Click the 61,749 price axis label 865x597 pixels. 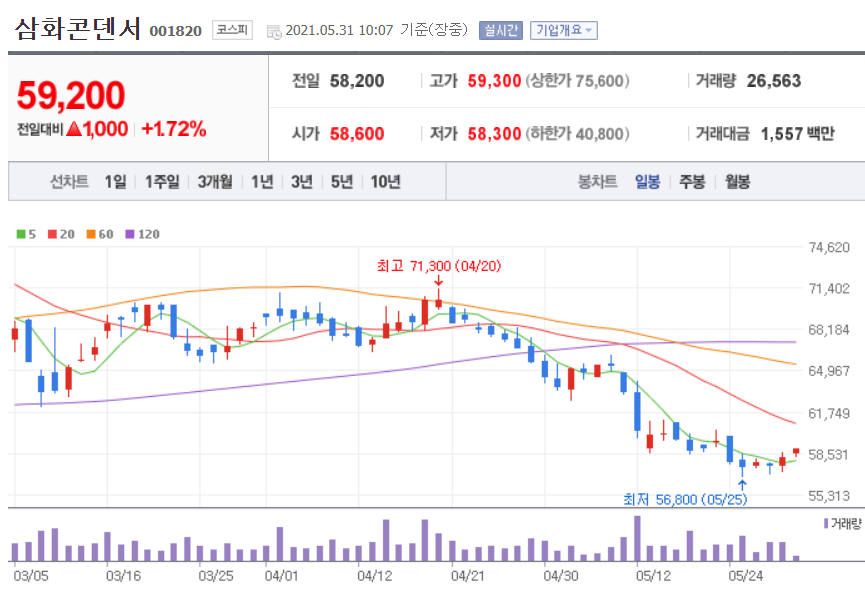tap(829, 413)
